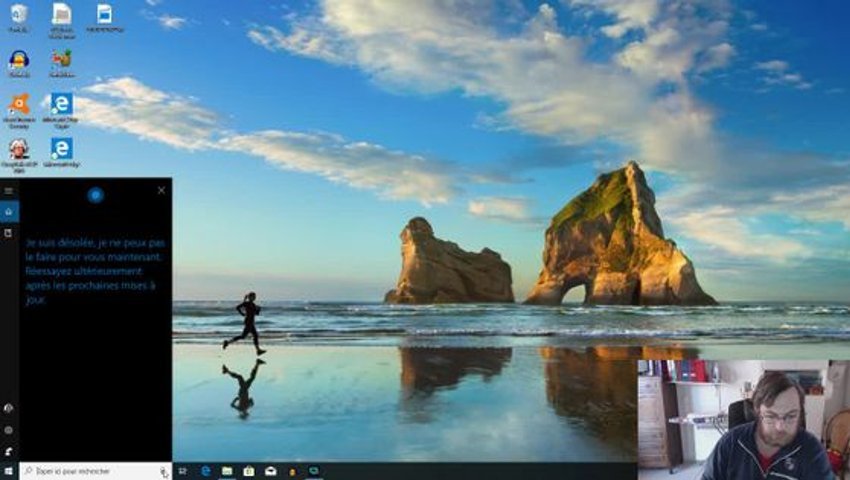Open File Explorer from taskbar
The image size is (850, 480).
[227, 471]
